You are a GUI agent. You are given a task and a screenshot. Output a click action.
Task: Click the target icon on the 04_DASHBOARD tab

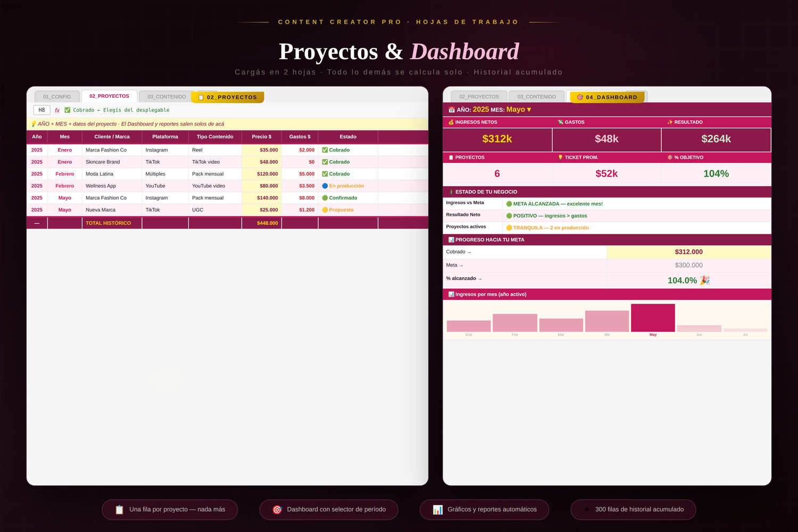click(580, 97)
